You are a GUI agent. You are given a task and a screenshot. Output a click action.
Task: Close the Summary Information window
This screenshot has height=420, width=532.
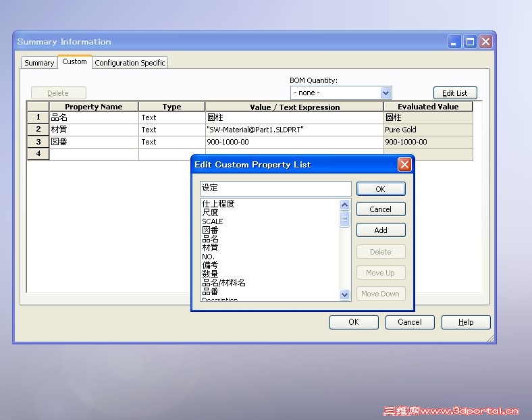tap(486, 42)
